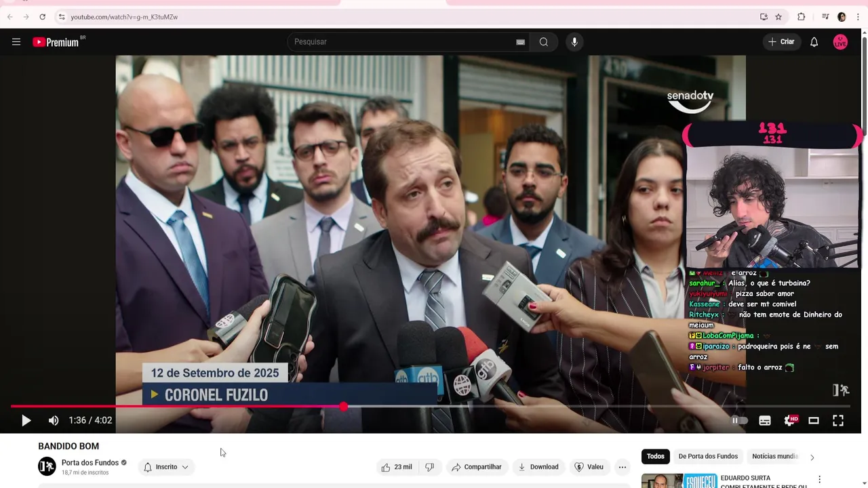The height and width of the screenshot is (488, 868).
Task: Bookmark this page with the star
Action: [x=778, y=17]
